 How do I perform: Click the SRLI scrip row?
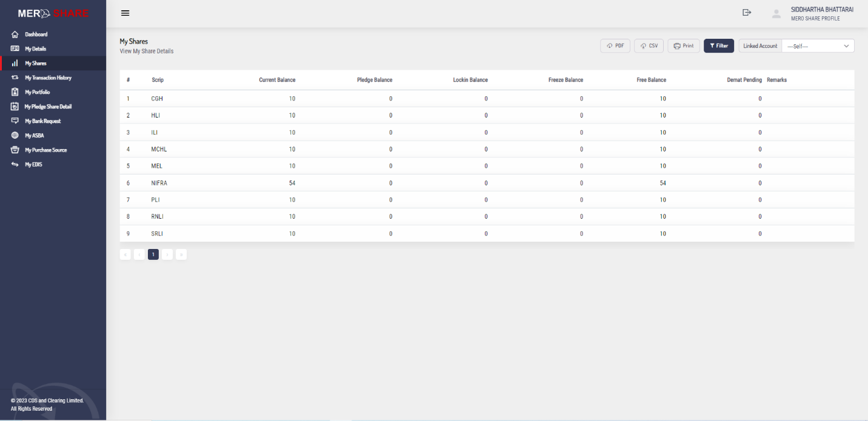pos(487,234)
